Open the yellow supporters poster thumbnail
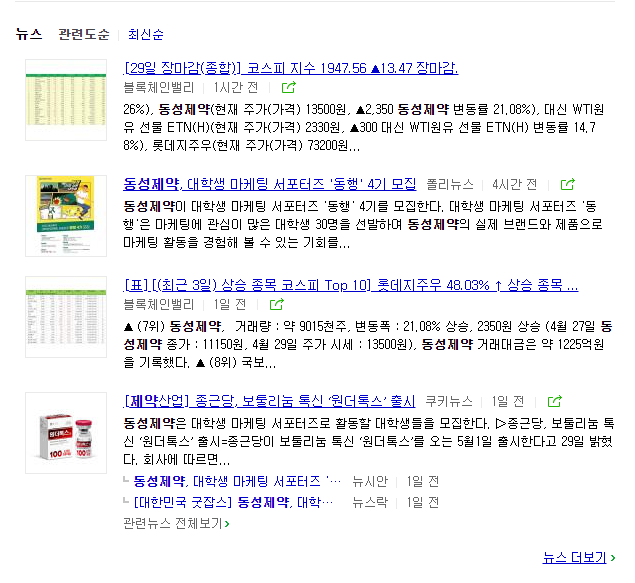This screenshot has width=635, height=583. click(x=66, y=216)
